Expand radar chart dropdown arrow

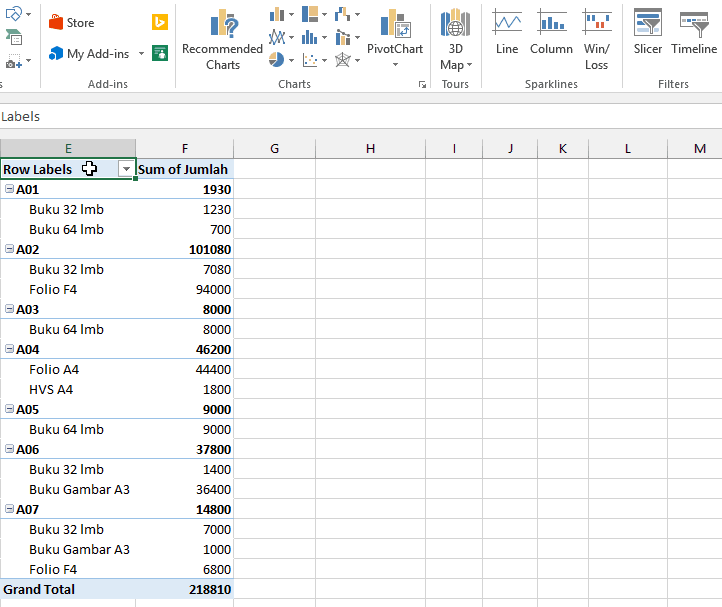[357, 60]
